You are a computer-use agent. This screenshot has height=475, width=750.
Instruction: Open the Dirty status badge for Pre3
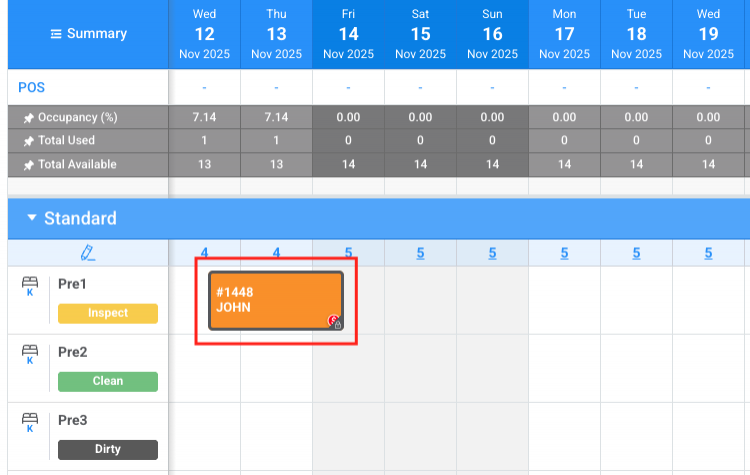pyautogui.click(x=108, y=449)
